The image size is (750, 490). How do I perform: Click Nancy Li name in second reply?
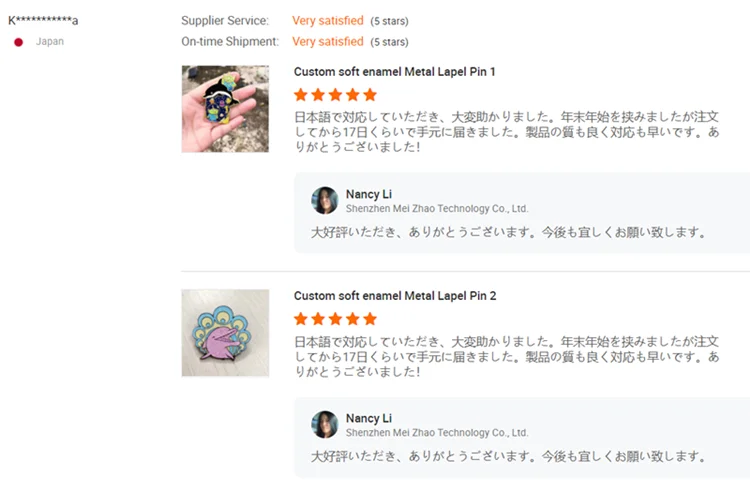[369, 418]
